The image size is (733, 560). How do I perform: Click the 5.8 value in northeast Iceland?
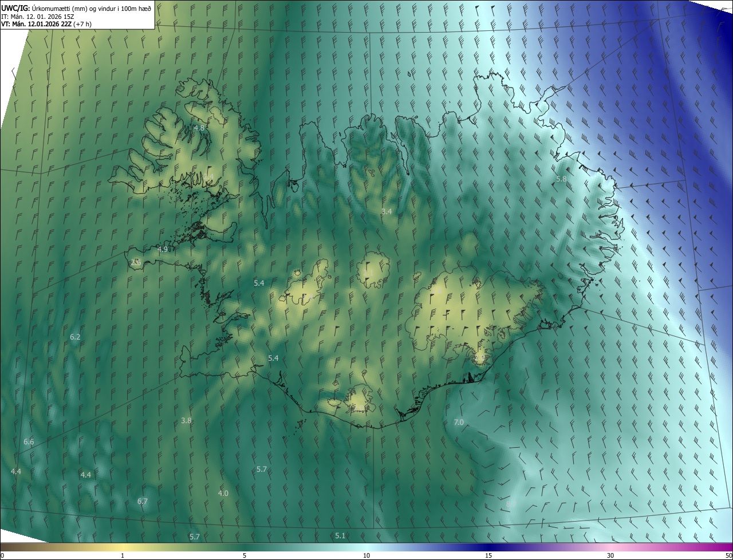click(x=561, y=179)
